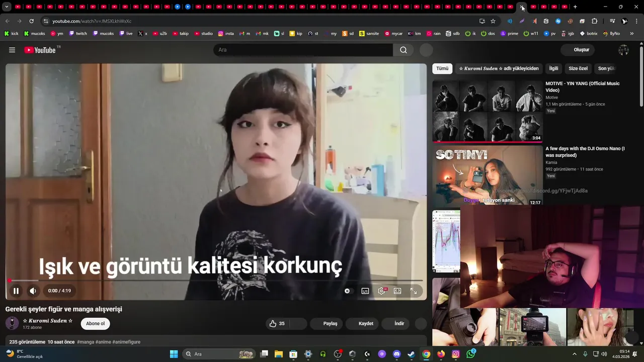Viewport: 644px width, 362px height.
Task: Open Instagram from the taskbar
Action: point(456,354)
